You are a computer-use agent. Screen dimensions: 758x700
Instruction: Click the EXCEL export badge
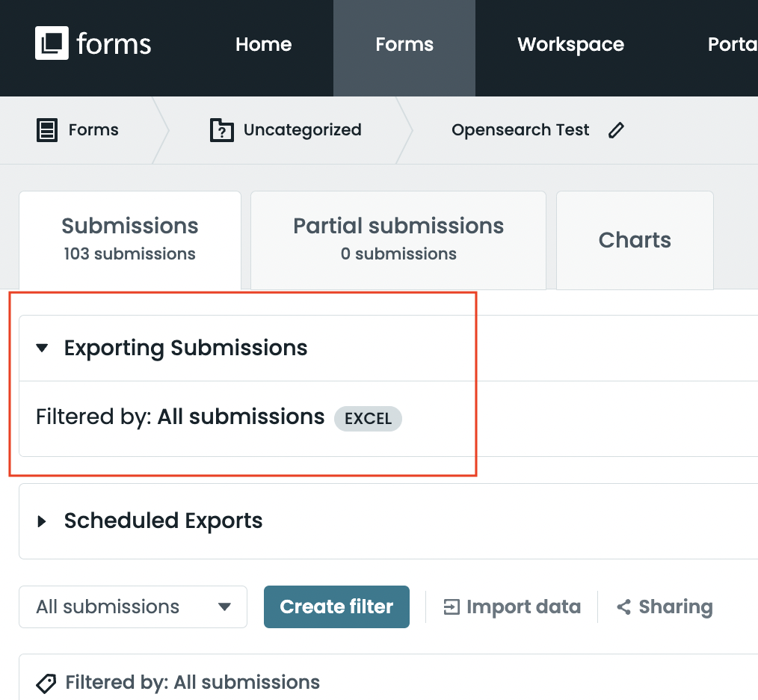pyautogui.click(x=368, y=419)
